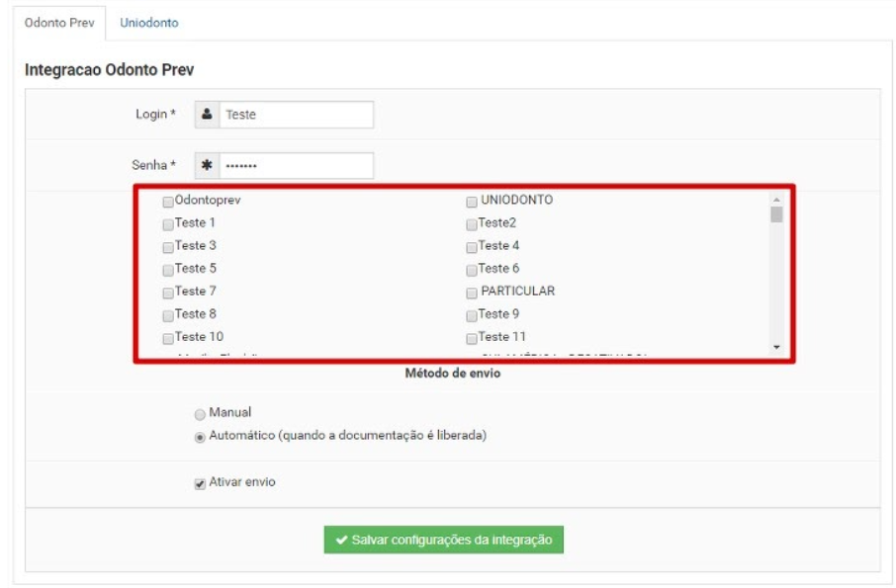This screenshot has width=896, height=588.
Task: Enable the Teste 3 checkbox
Action: pos(168,247)
